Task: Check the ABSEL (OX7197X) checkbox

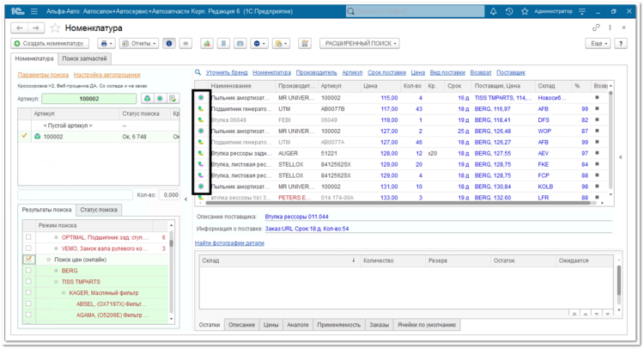Action: (28, 303)
